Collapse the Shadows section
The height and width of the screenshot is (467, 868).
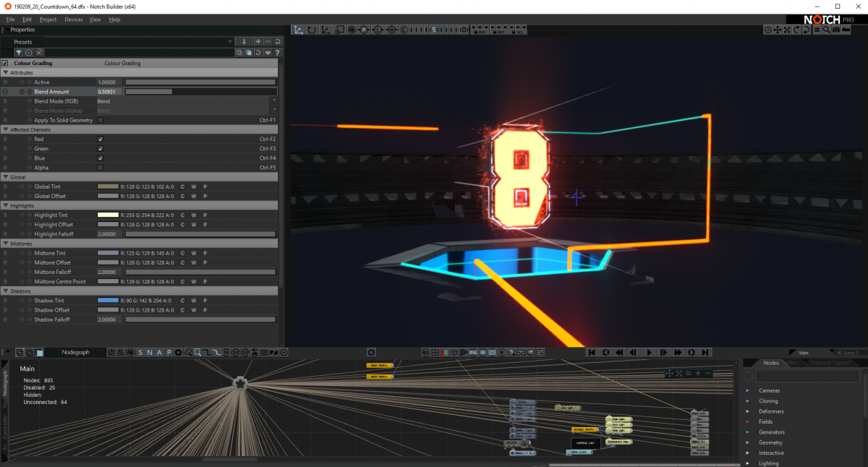[6, 291]
